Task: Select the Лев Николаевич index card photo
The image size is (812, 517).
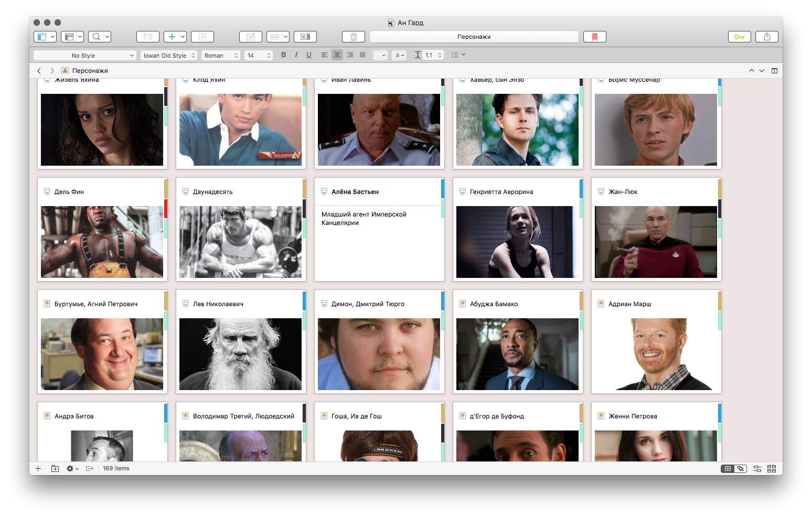Action: point(240,354)
